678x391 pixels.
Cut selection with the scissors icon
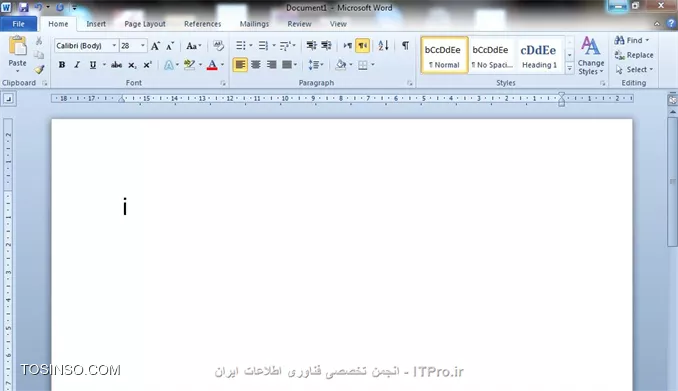[39, 41]
